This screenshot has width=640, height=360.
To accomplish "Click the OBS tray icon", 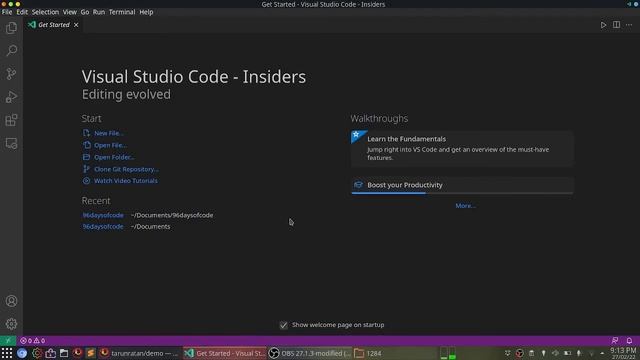I will (x=519, y=353).
